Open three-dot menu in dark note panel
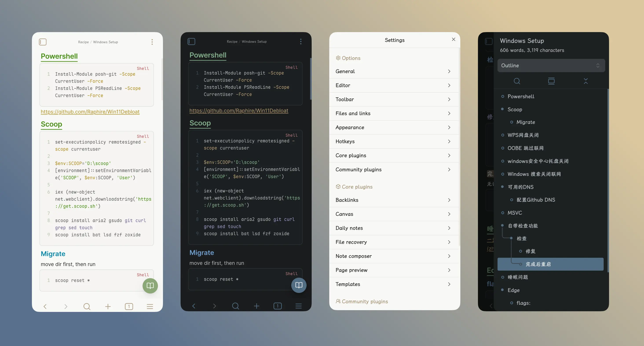 (x=300, y=42)
